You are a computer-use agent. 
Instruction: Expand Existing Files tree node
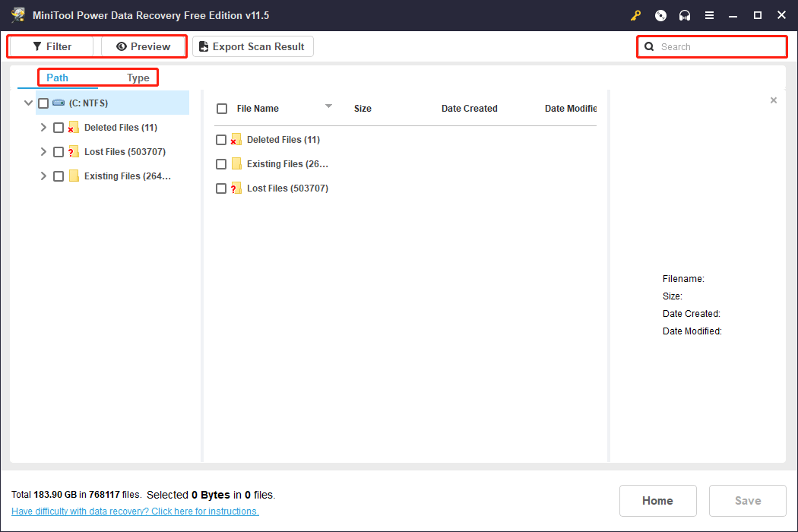(43, 176)
